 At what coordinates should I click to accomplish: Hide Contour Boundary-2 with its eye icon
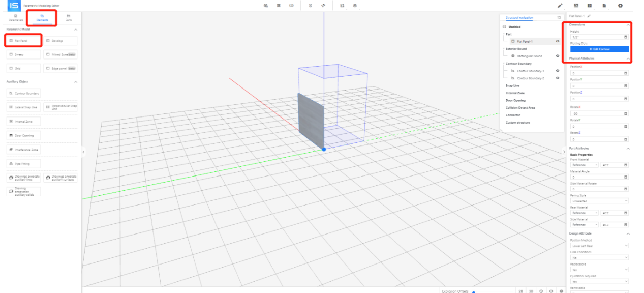[558, 78]
